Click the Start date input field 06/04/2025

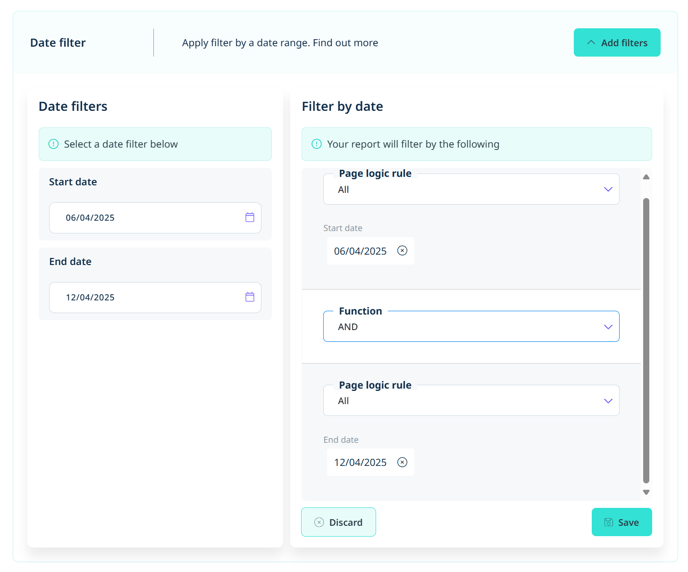coord(155,218)
